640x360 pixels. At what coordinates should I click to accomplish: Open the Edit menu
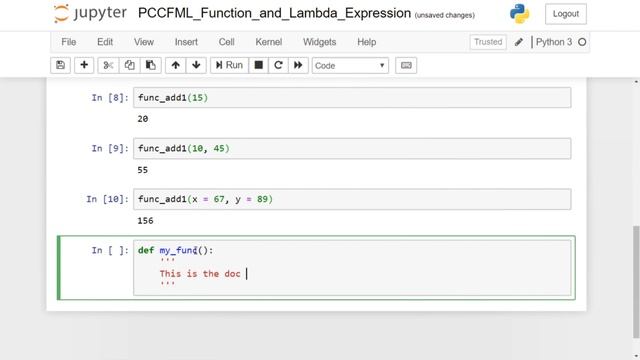point(105,42)
